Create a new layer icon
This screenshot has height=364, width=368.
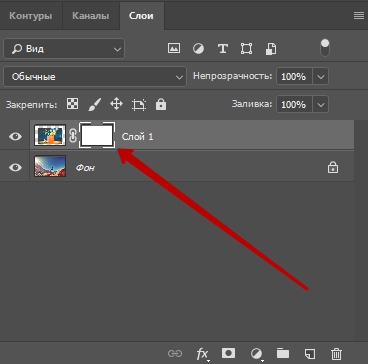[x=310, y=354]
